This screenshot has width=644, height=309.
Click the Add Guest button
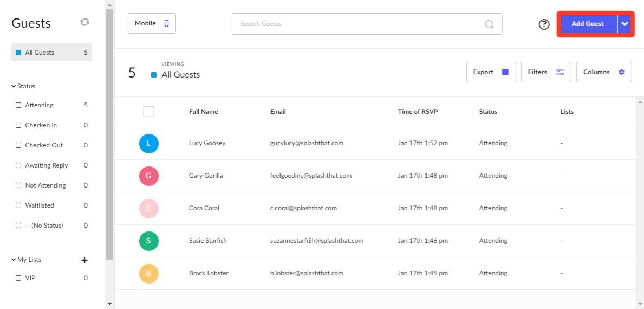(x=588, y=24)
